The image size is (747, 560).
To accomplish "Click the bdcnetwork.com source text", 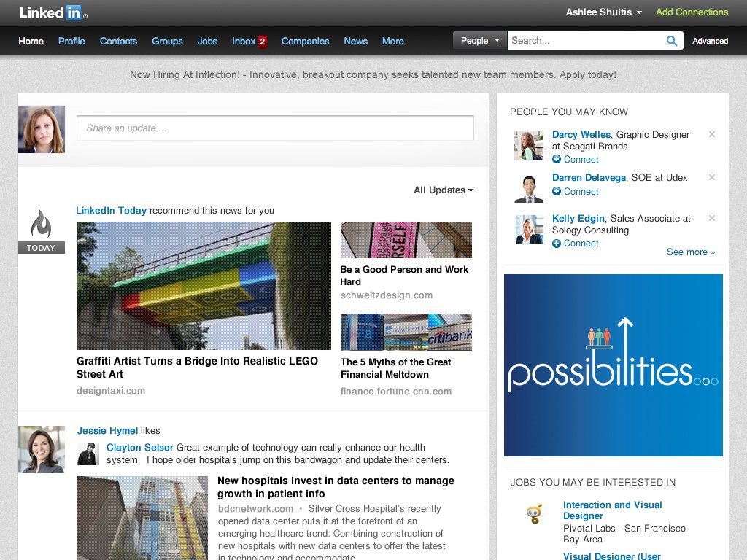I will pos(255,508).
